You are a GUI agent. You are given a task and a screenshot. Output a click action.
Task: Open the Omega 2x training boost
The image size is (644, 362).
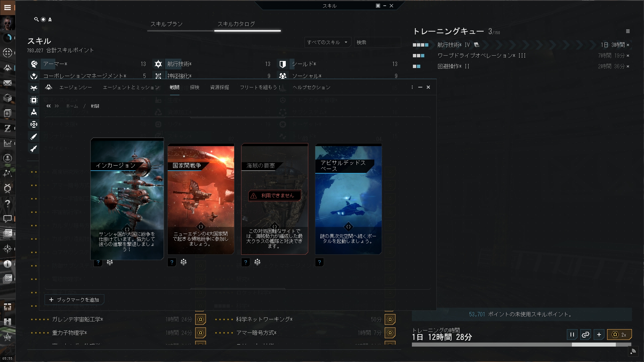point(619,335)
